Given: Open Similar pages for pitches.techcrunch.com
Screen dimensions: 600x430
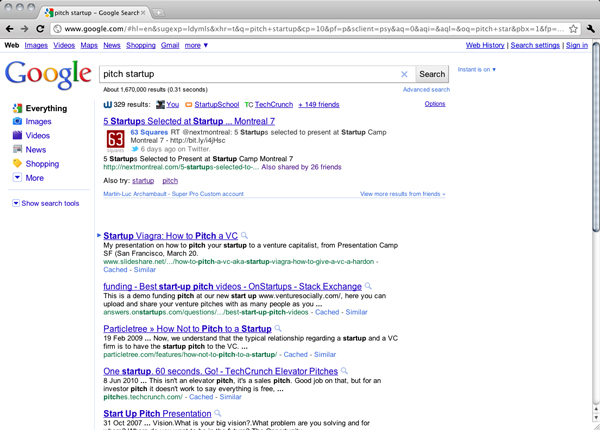Looking at the screenshot, I should (x=230, y=397).
